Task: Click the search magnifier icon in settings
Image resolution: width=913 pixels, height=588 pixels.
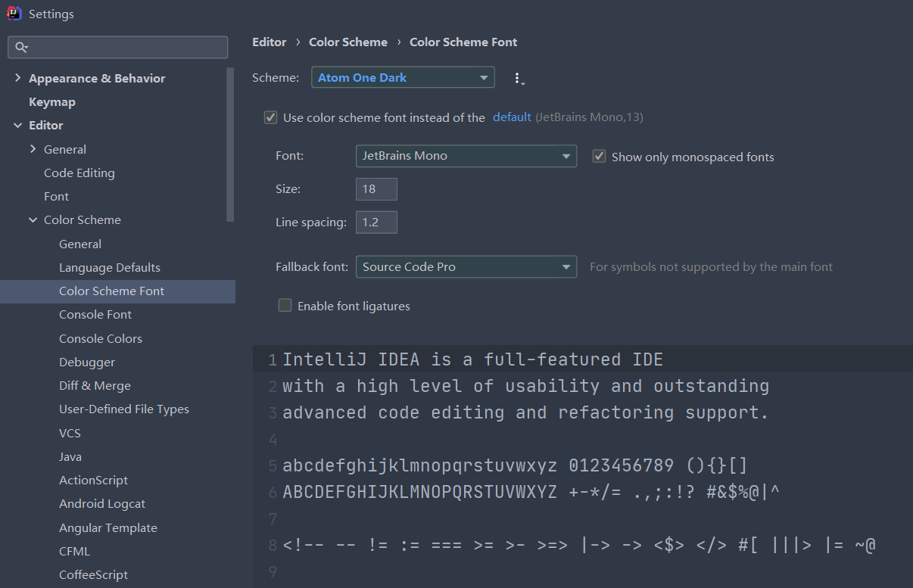Action: (x=21, y=47)
